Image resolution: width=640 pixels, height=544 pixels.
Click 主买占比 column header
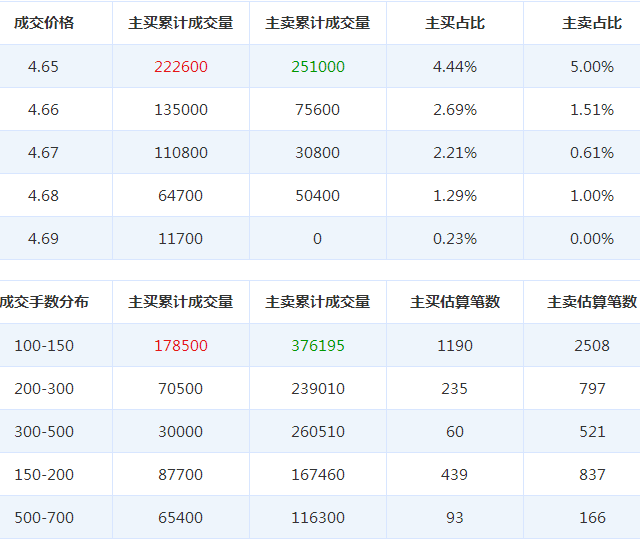coord(455,23)
